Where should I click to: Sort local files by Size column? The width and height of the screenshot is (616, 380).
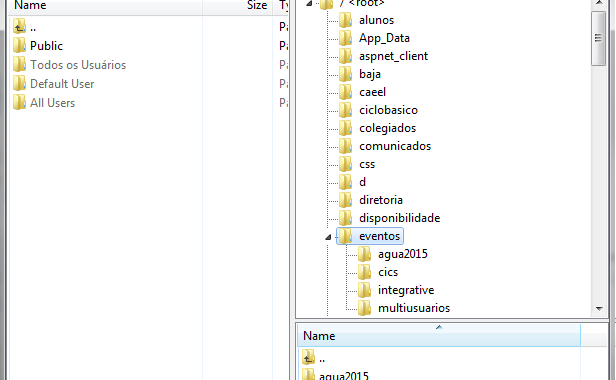click(237, 6)
